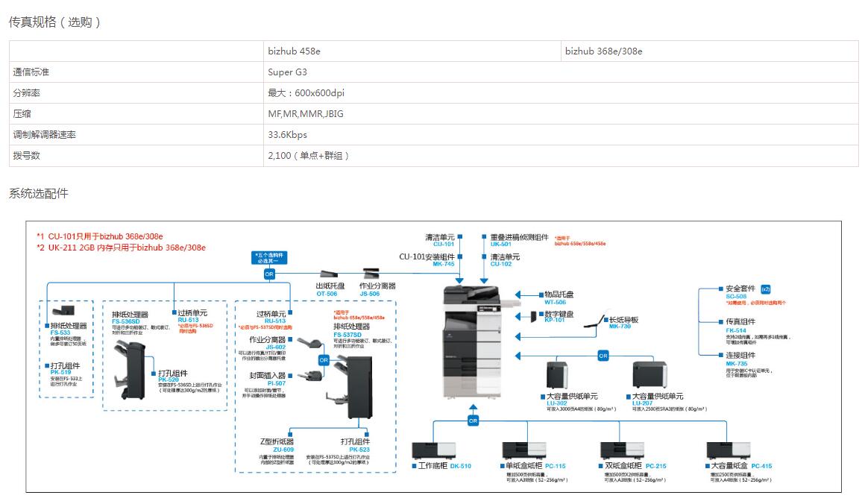Image resolution: width=862 pixels, height=504 pixels.
Task: Click the Super G3 table cell
Action: [288, 72]
